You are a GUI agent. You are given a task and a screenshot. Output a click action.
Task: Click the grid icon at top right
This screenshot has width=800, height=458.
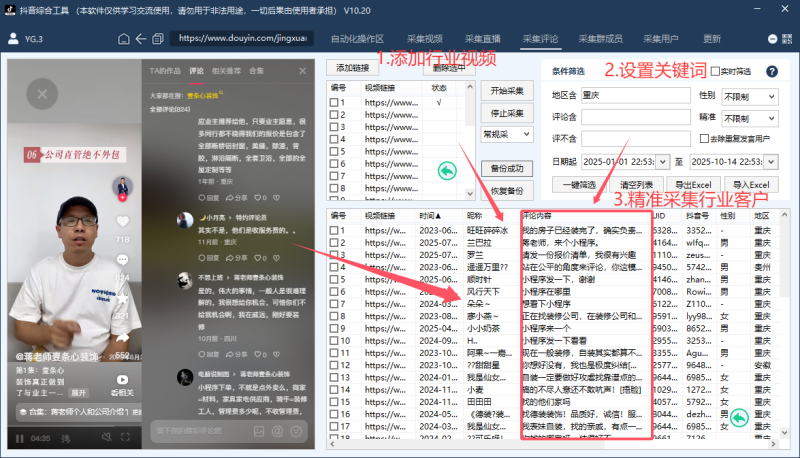pyautogui.click(x=787, y=39)
